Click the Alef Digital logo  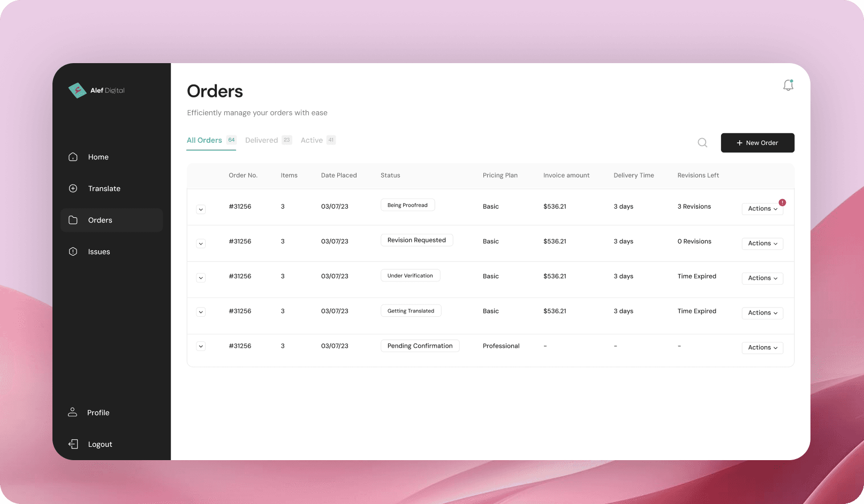96,90
